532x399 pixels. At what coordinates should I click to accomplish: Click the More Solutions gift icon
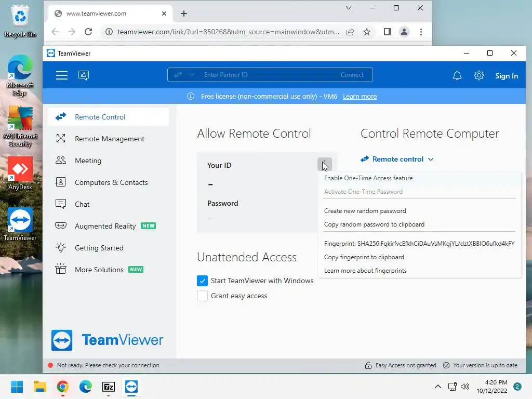(x=61, y=269)
